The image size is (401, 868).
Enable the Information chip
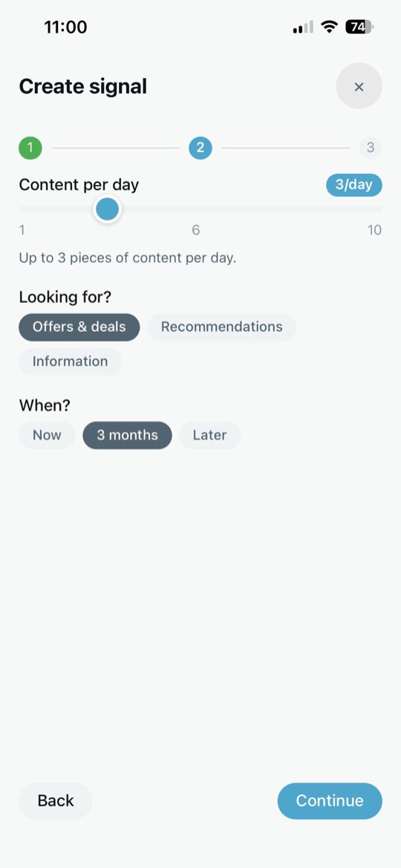71,362
